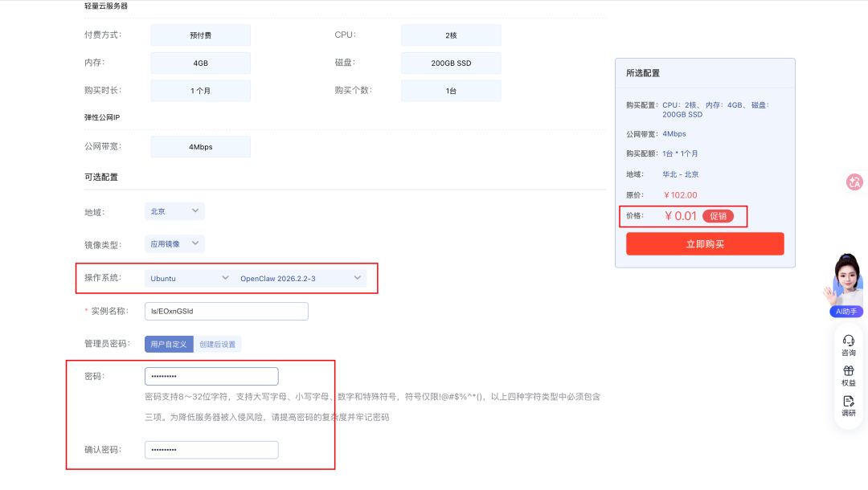Click the 确认密码 confirm password field
The height and width of the screenshot is (490, 868).
click(211, 449)
